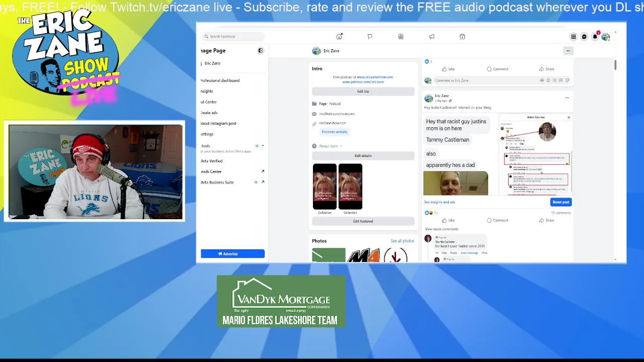
Task: Open the 19 comments count
Action: 560,213
